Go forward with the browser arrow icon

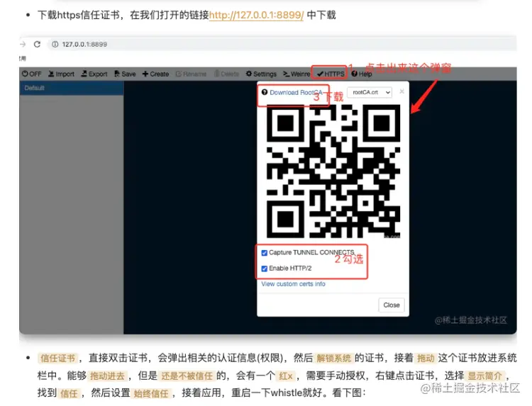click(x=23, y=45)
